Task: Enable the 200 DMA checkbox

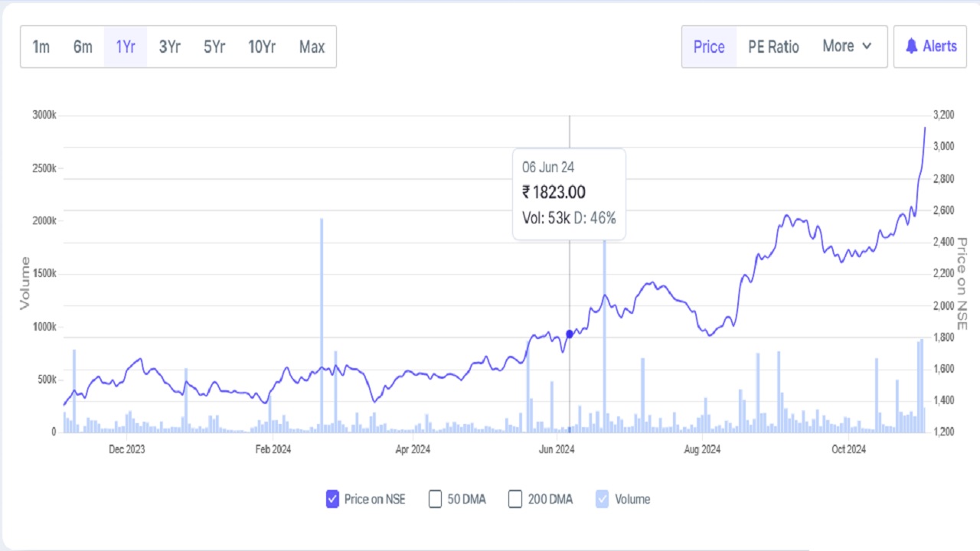Action: (x=515, y=499)
